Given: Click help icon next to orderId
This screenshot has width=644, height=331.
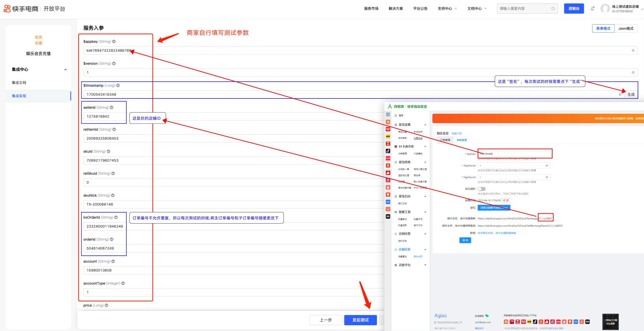Looking at the screenshot, I should coord(111,239).
